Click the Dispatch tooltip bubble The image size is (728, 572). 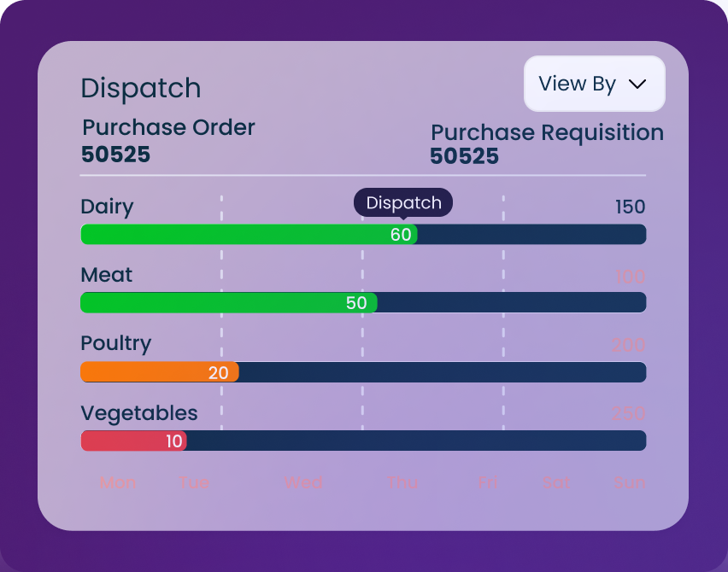click(x=403, y=203)
